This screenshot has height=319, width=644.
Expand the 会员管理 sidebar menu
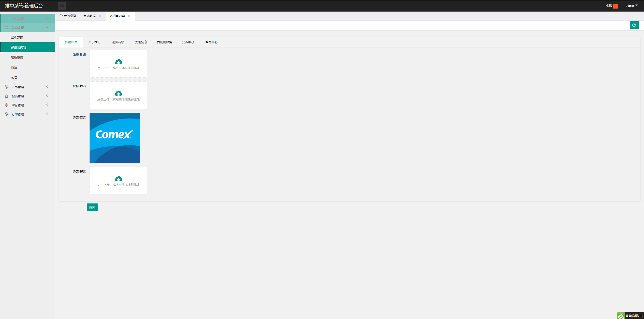click(x=26, y=96)
